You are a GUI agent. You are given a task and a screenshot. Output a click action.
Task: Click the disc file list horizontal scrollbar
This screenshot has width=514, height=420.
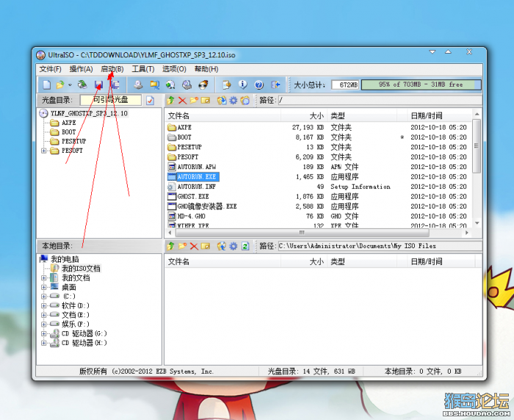tap(302, 233)
